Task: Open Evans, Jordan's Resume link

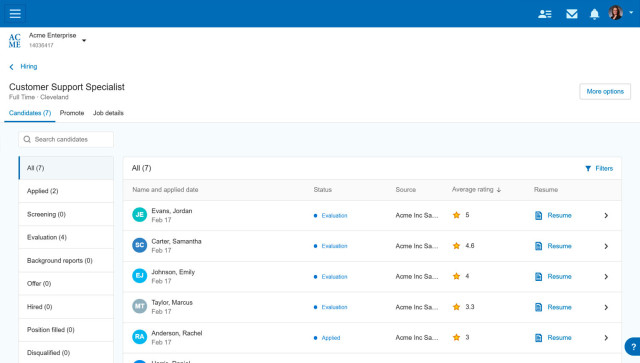Action: click(x=559, y=215)
